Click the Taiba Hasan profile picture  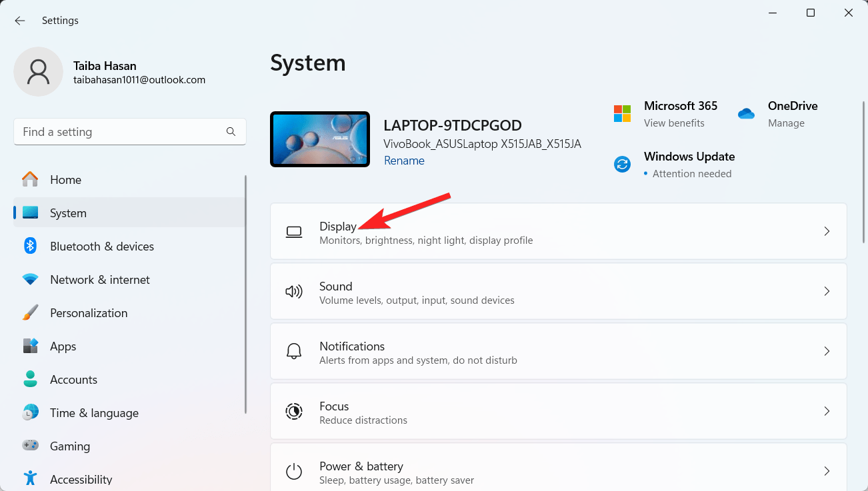(x=38, y=71)
